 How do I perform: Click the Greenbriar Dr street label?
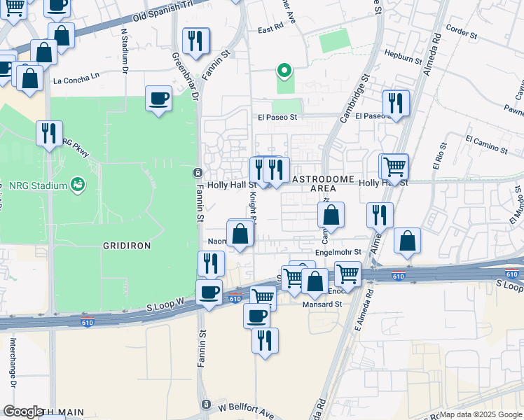(186, 76)
